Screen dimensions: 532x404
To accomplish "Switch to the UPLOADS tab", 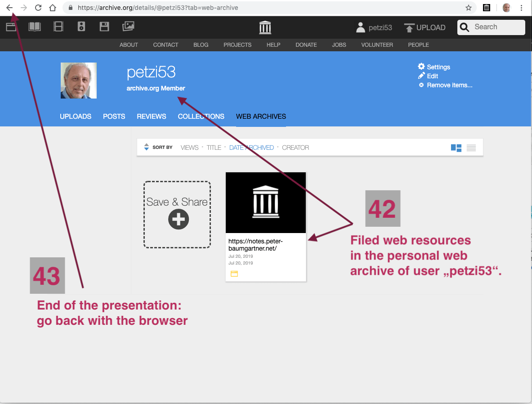I will [x=76, y=117].
